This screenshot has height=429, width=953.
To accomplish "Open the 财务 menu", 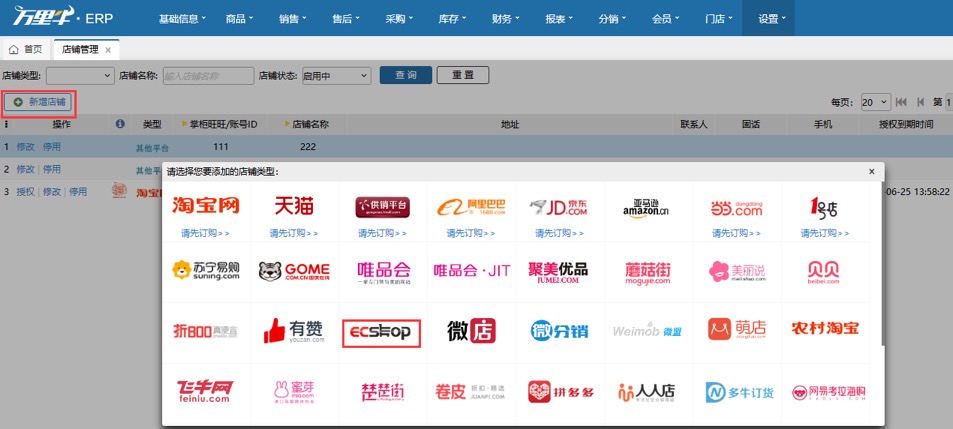I will pos(506,18).
